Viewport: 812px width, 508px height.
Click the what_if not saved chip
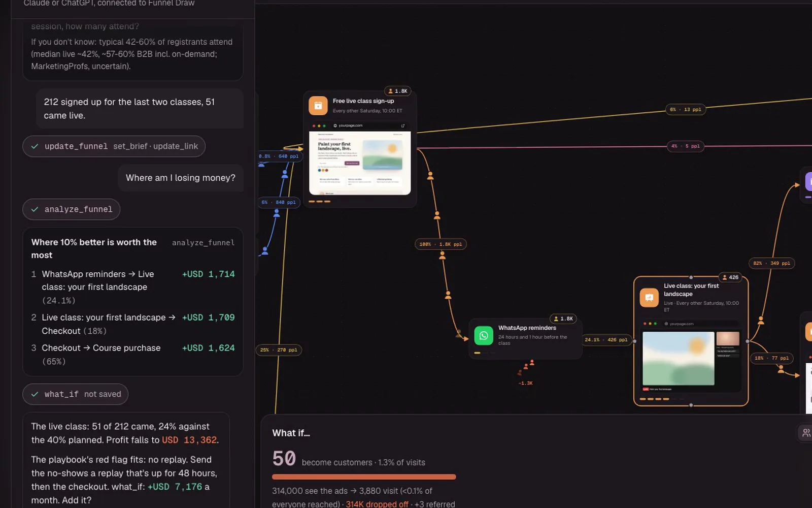click(x=76, y=394)
